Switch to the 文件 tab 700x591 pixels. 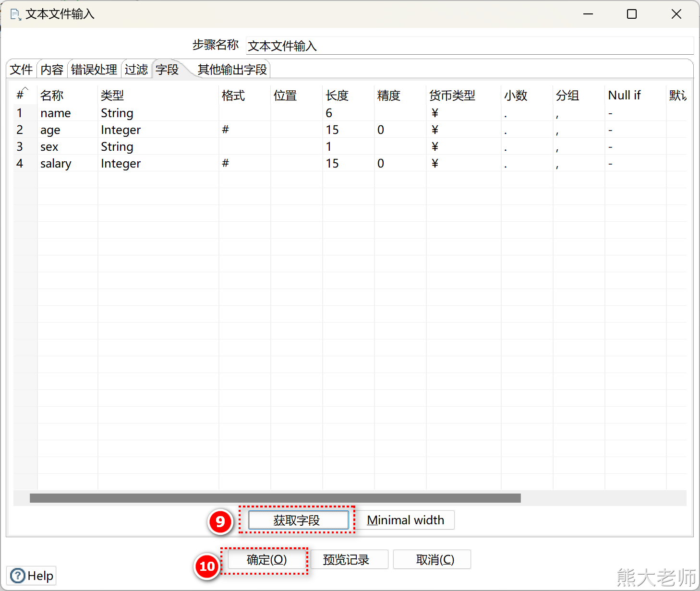click(22, 70)
